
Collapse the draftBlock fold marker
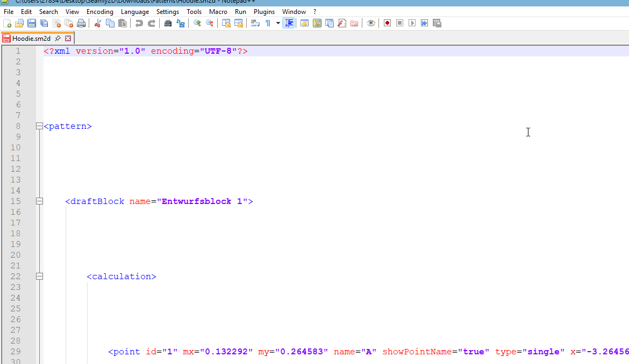39,201
